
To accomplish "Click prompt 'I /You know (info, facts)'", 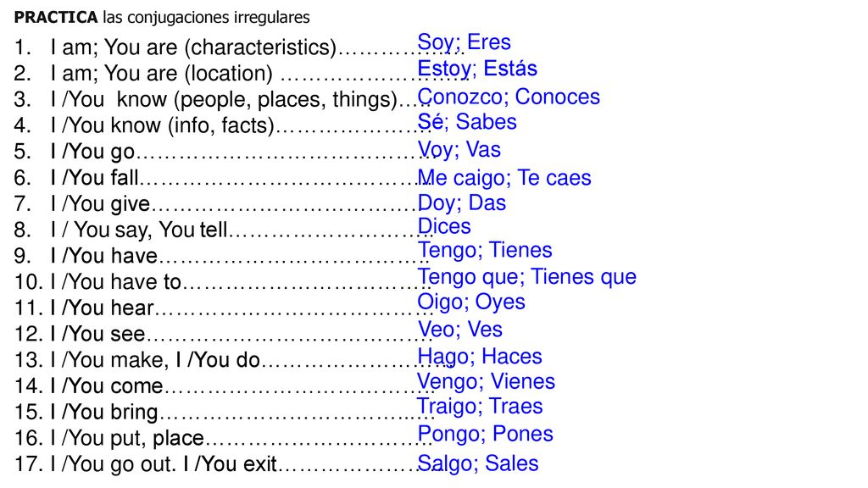I will (x=163, y=125).
